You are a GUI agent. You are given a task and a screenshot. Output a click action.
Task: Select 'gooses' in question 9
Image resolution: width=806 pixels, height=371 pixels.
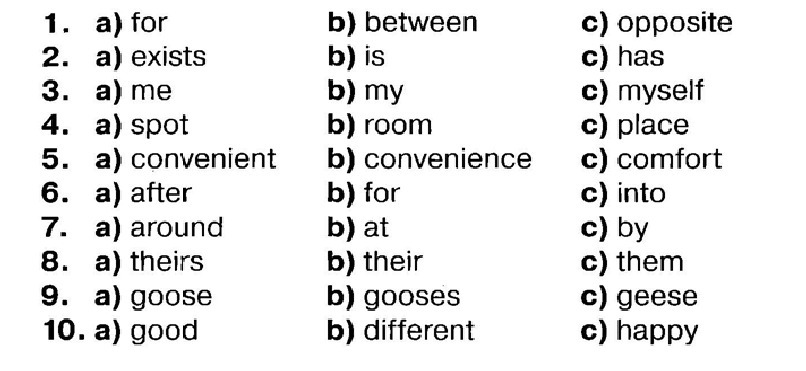point(412,298)
